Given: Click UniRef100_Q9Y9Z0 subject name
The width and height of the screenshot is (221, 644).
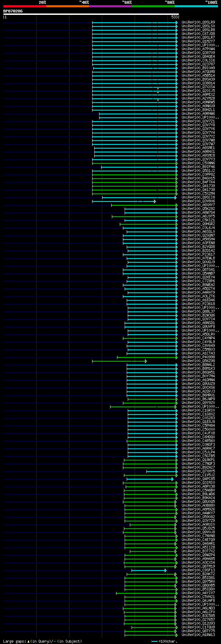Looking at the screenshot, I should pyautogui.click(x=198, y=403).
